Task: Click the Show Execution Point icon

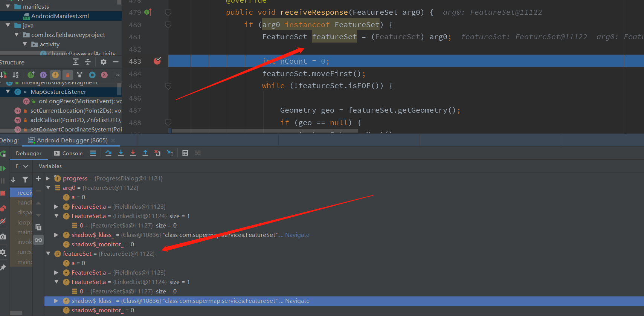Action: pos(93,153)
